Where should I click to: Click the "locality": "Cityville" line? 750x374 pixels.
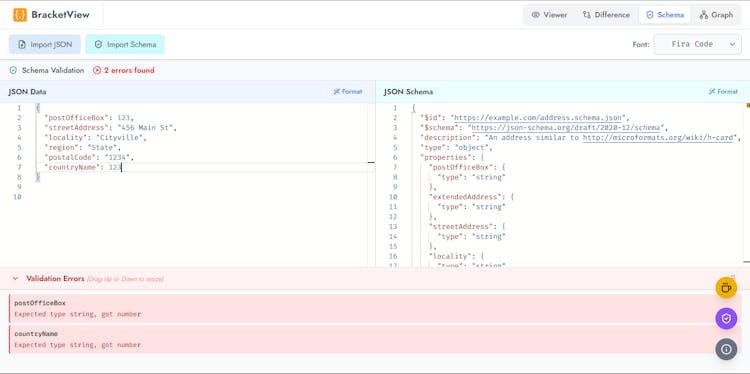(x=95, y=138)
